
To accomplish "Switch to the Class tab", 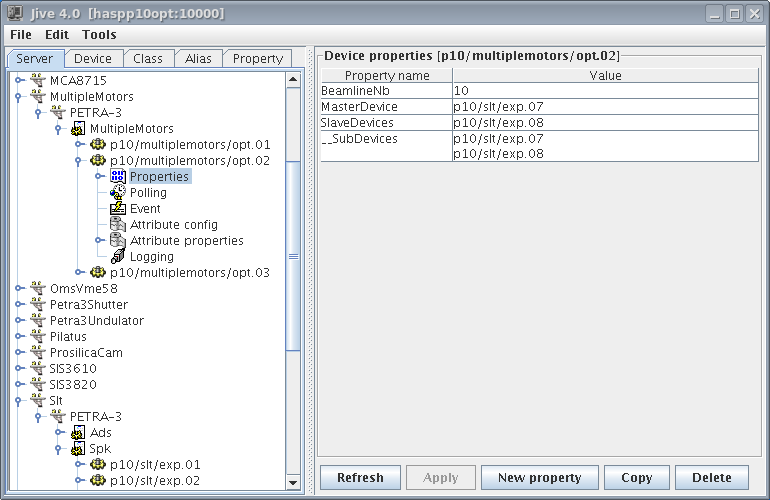I will pos(148,58).
